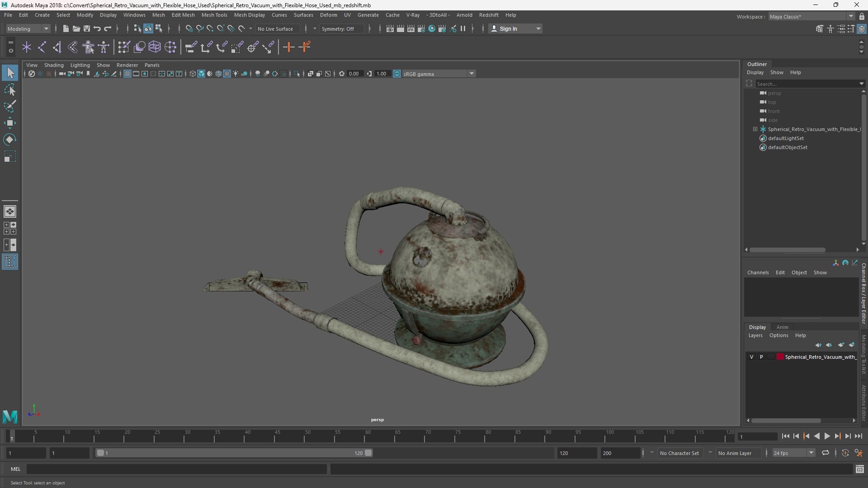Click the MEL command input field
Viewport: 868px width, 488px height.
(176, 469)
